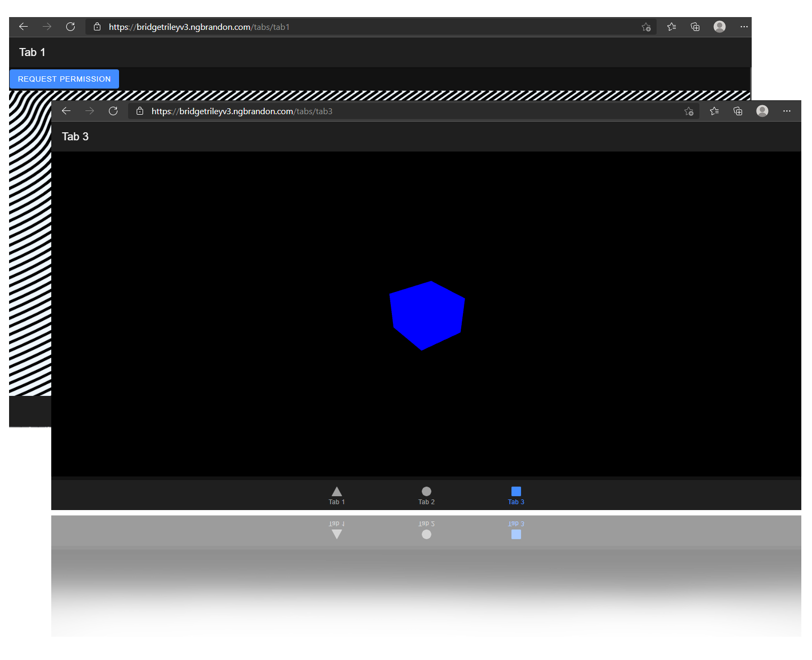Open favorites list in Tab 3 window
This screenshot has height=660, width=812.
pyautogui.click(x=714, y=111)
